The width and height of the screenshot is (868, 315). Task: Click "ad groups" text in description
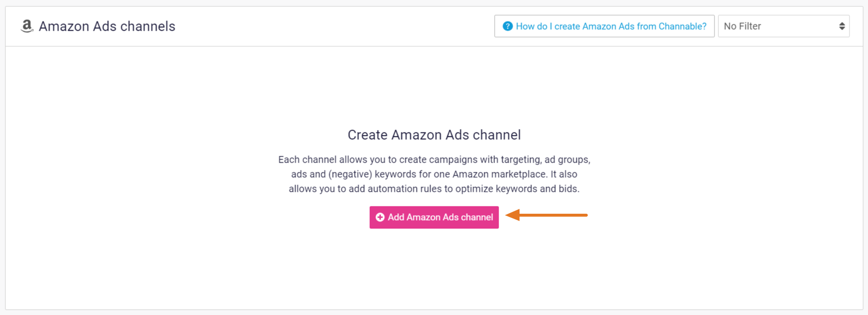click(567, 160)
